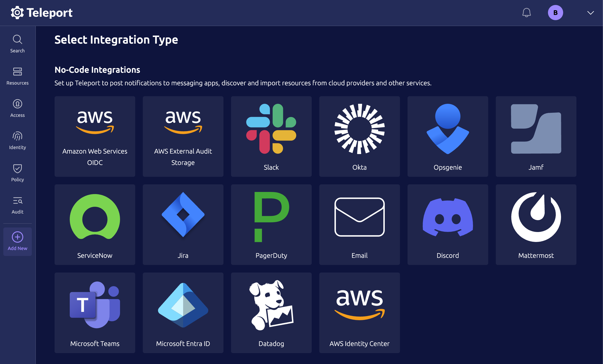Expand the top-right dropdown menu
Viewport: 603px width, 364px height.
coord(590,13)
